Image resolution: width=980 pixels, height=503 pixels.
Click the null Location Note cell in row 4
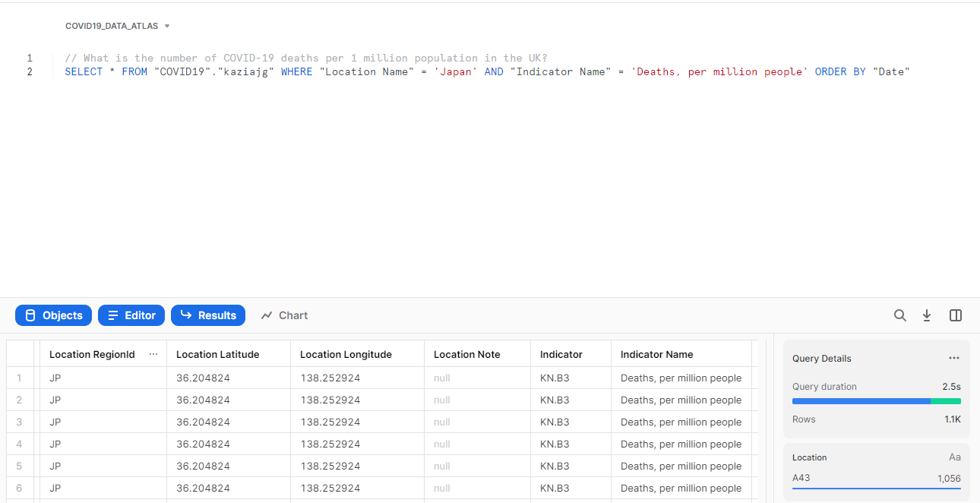[x=477, y=444]
